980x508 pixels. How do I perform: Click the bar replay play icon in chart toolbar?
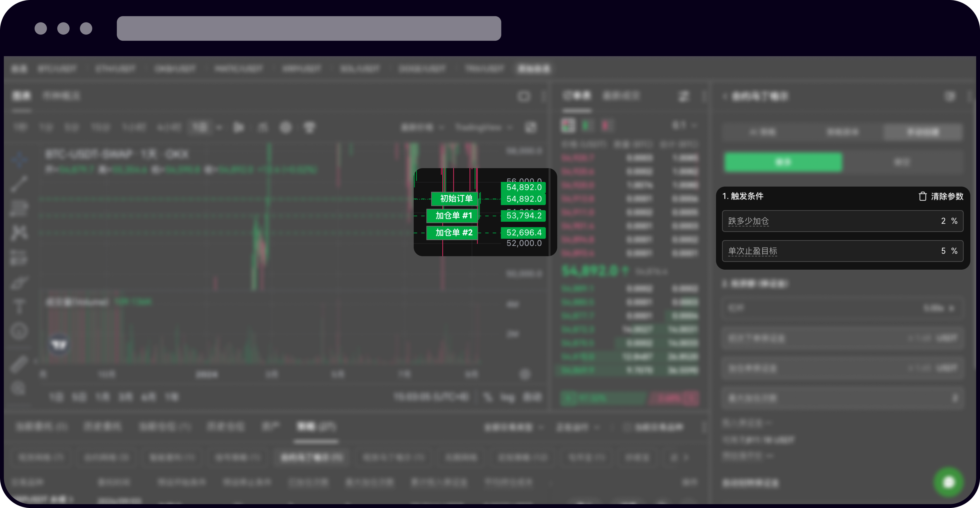point(239,128)
